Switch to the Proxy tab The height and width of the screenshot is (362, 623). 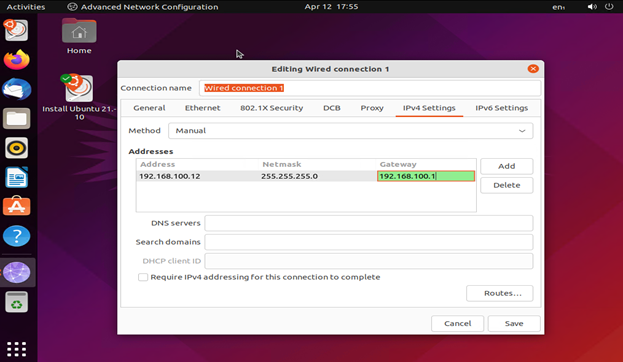372,108
